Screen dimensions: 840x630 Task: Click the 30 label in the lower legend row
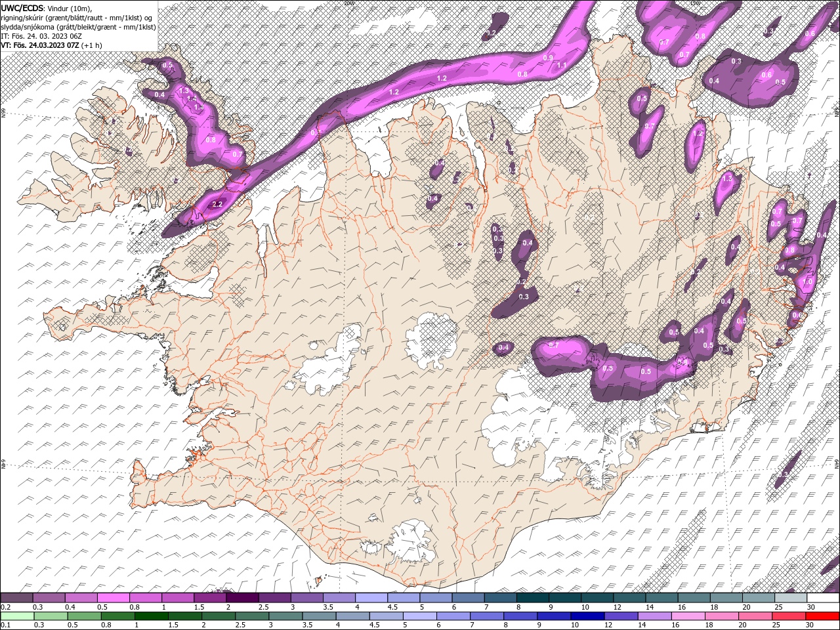(809, 625)
